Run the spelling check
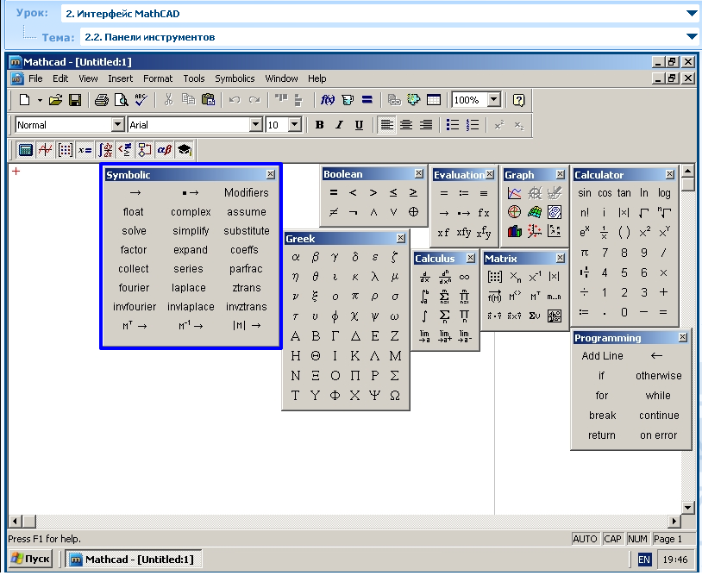The width and height of the screenshot is (702, 588). click(141, 100)
